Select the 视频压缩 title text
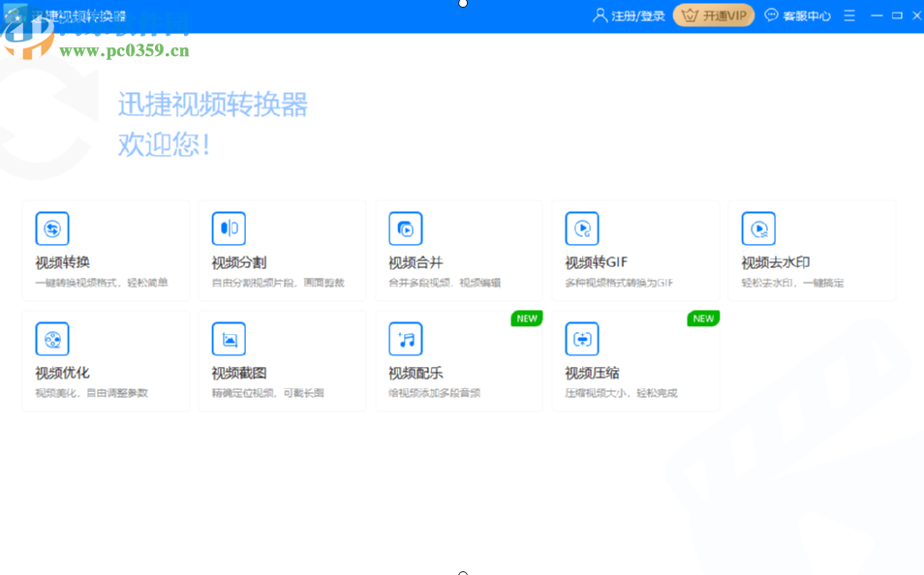The image size is (924, 575). click(x=592, y=373)
